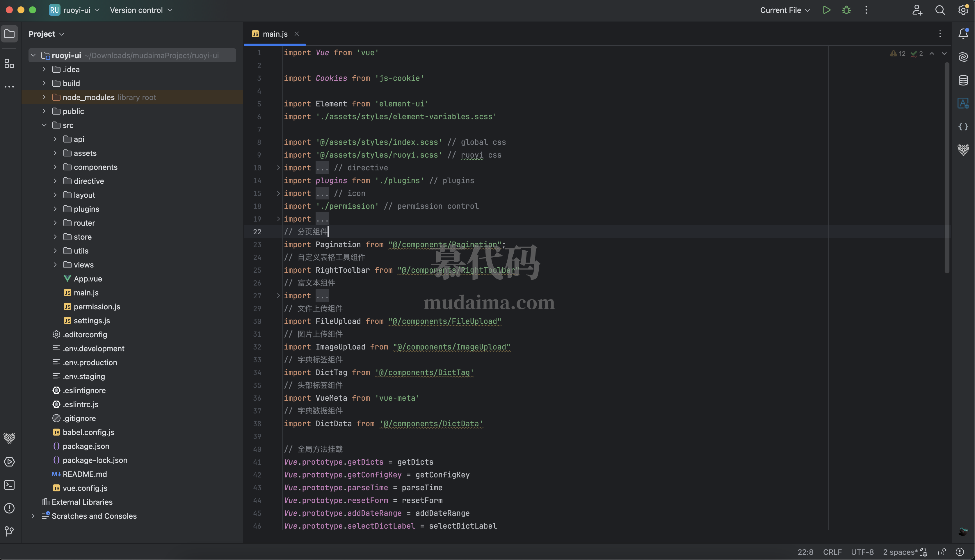Click the Debug bug icon
Screen dimensions: 975x560
[x=846, y=10]
